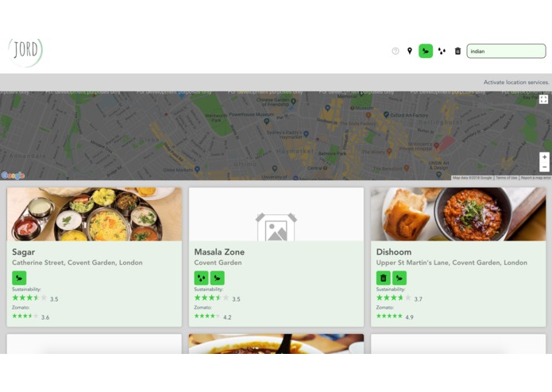The width and height of the screenshot is (552, 392).
Task: Open the Dishoom restaurant title
Action: [394, 252]
